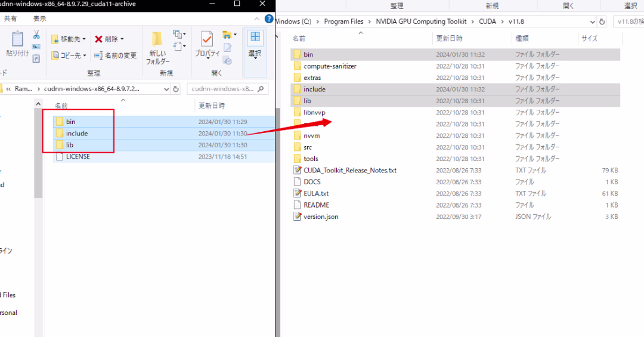Image resolution: width=644 pixels, height=337 pixels.
Task: Switch to the View (表示) tab
Action: pos(40,18)
